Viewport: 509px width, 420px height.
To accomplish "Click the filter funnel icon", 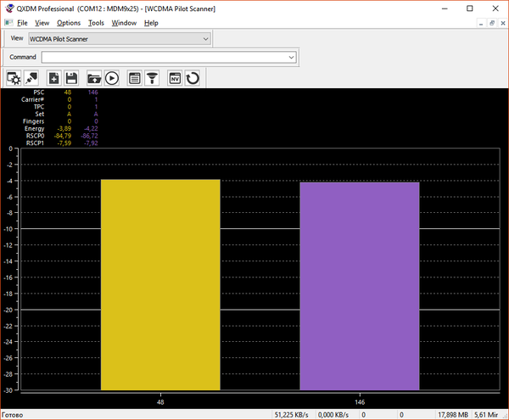I will pos(152,78).
